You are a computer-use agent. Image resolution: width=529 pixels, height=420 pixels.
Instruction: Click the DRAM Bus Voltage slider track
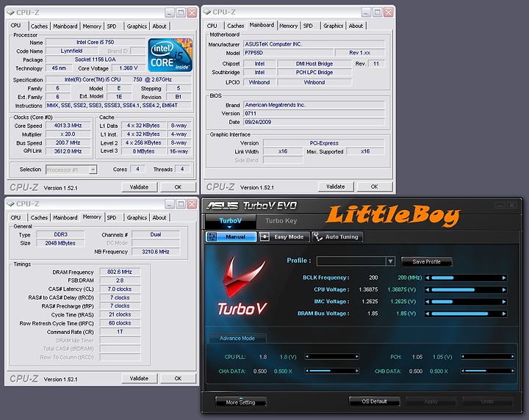click(466, 314)
